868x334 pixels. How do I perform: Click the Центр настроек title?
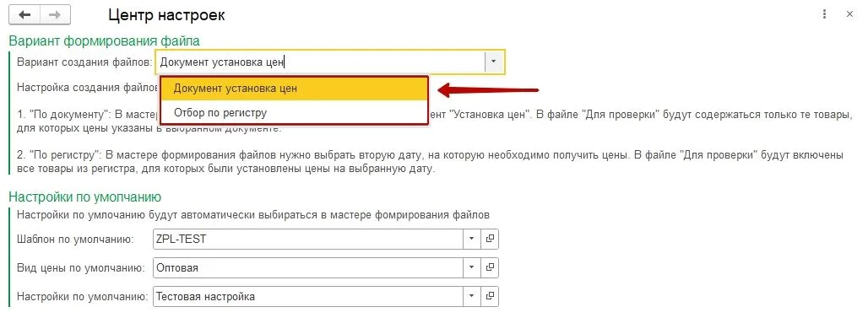click(x=166, y=15)
